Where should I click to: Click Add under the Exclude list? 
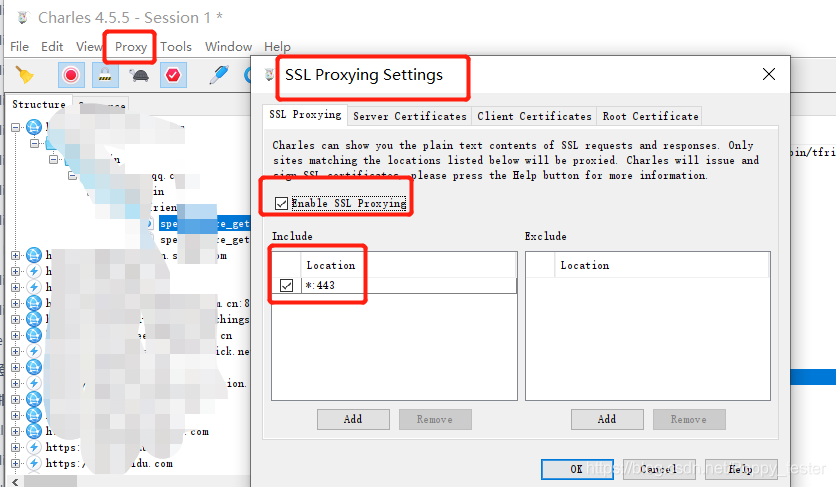tap(607, 419)
